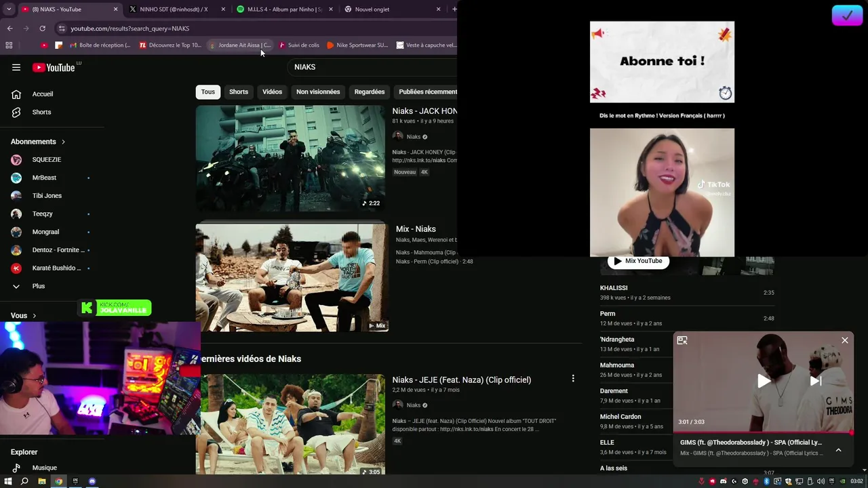This screenshot has height=488, width=868.
Task: Open the Chrome apps grid in bookmarks bar
Action: (9, 45)
